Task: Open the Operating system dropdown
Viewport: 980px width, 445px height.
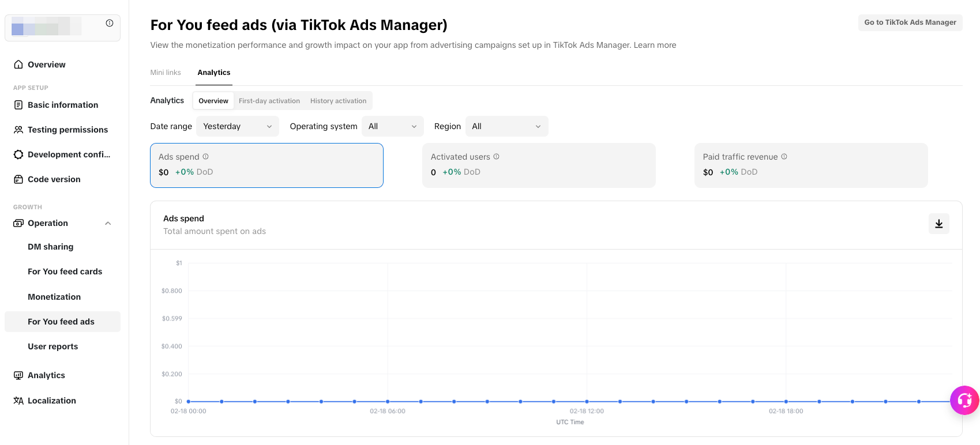Action: [x=392, y=126]
